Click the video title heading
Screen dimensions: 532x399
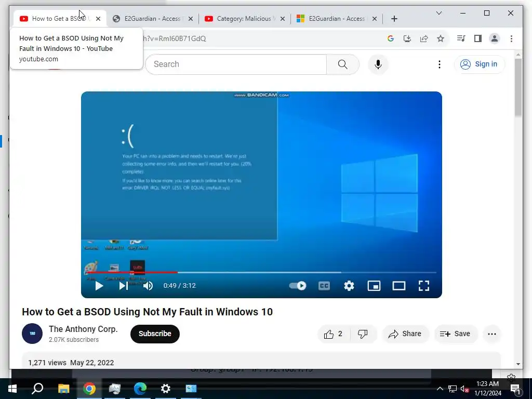tap(147, 312)
